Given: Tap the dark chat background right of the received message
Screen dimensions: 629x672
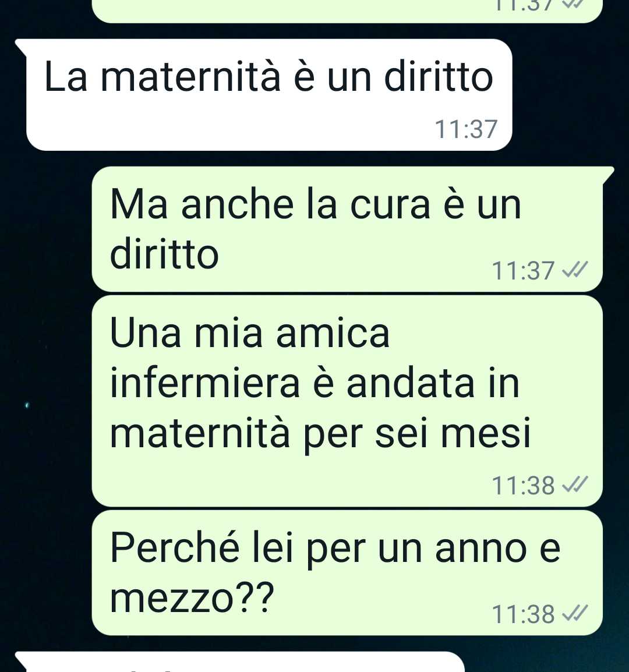Looking at the screenshot, I should (570, 95).
